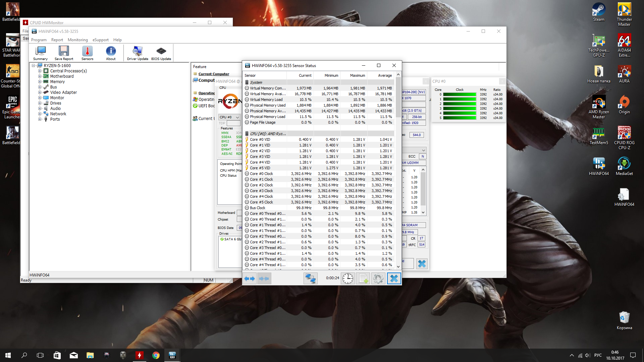Reset the elapsed time clock icon
This screenshot has width=644, height=362.
coord(348,279)
